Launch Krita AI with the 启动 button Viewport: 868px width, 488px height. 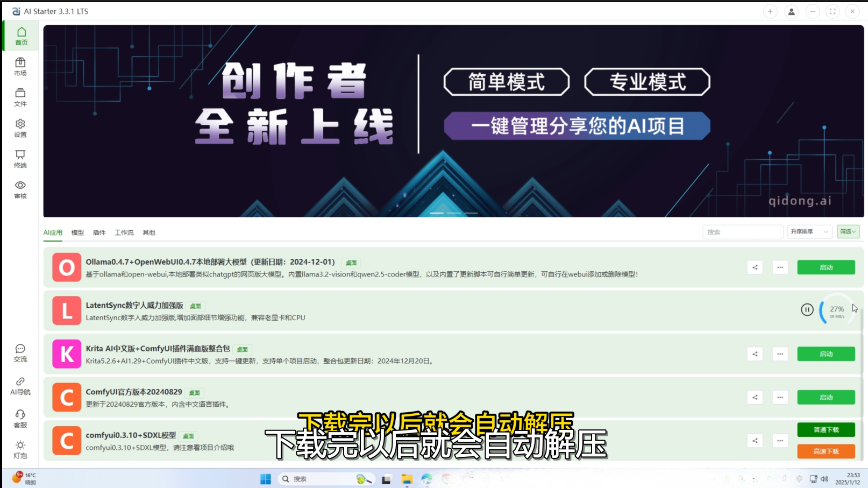[x=826, y=354]
